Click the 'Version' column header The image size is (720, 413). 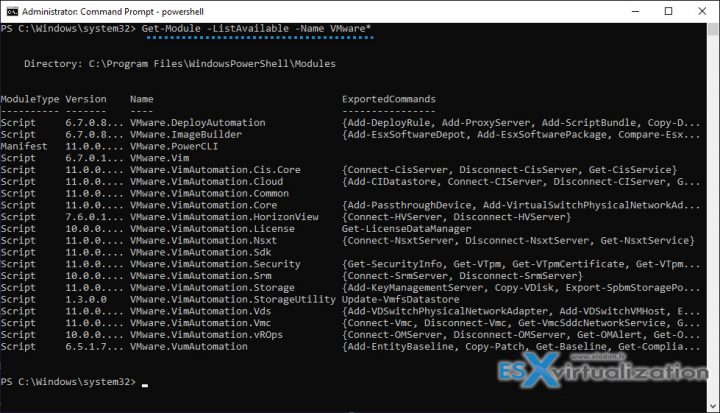tap(86, 99)
